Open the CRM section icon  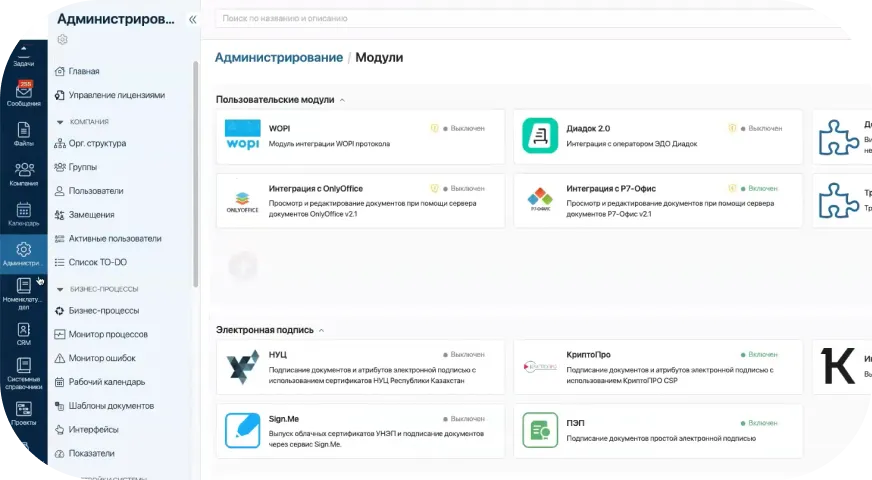24,332
